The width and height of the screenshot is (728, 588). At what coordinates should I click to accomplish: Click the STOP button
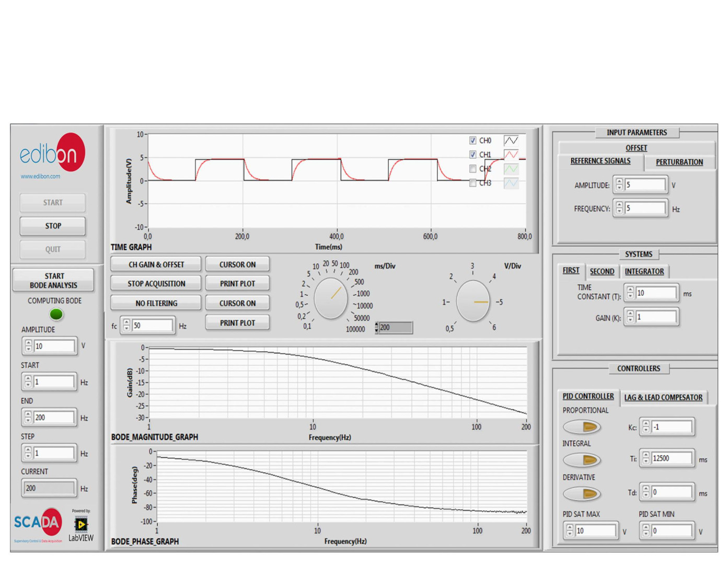53,226
